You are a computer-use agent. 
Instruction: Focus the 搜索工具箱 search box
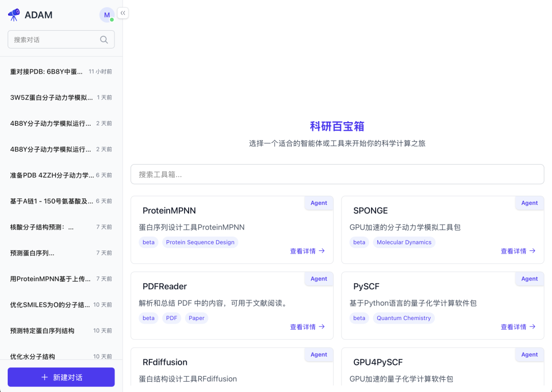coord(337,174)
